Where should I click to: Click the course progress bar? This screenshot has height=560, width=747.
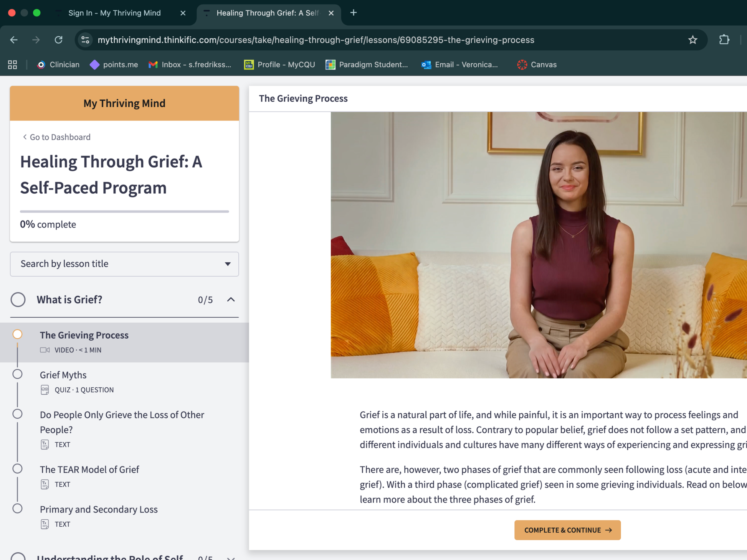[124, 211]
